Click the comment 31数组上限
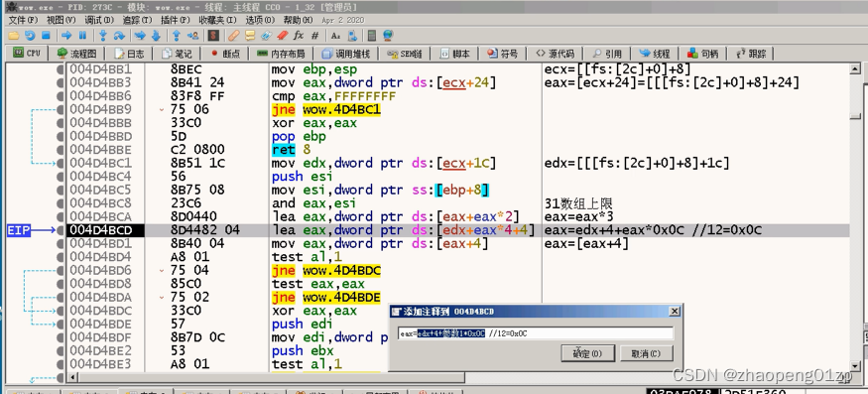The height and width of the screenshot is (394, 868). [x=578, y=203]
